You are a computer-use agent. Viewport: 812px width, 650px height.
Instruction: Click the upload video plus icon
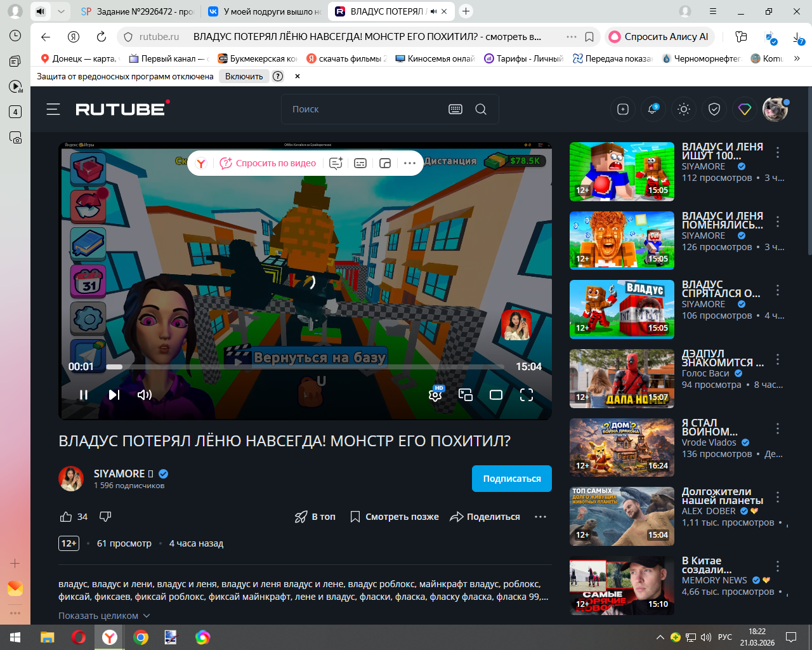point(623,109)
